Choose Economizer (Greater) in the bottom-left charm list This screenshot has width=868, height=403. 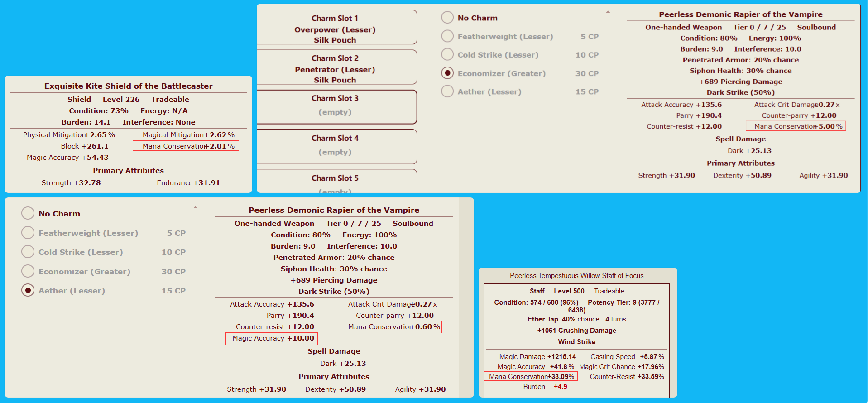point(28,271)
